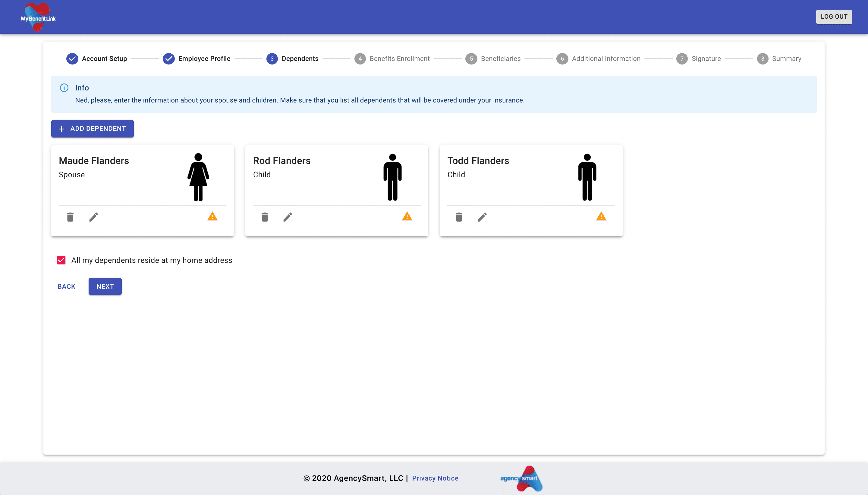Uncheck dependents reside at home address checkbox
This screenshot has height=495, width=868.
click(61, 260)
